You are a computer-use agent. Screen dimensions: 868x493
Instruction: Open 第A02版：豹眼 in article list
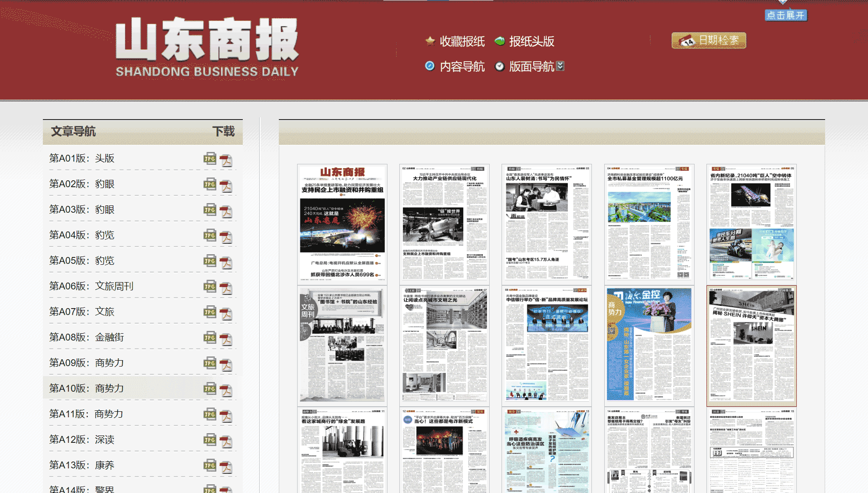pyautogui.click(x=82, y=184)
